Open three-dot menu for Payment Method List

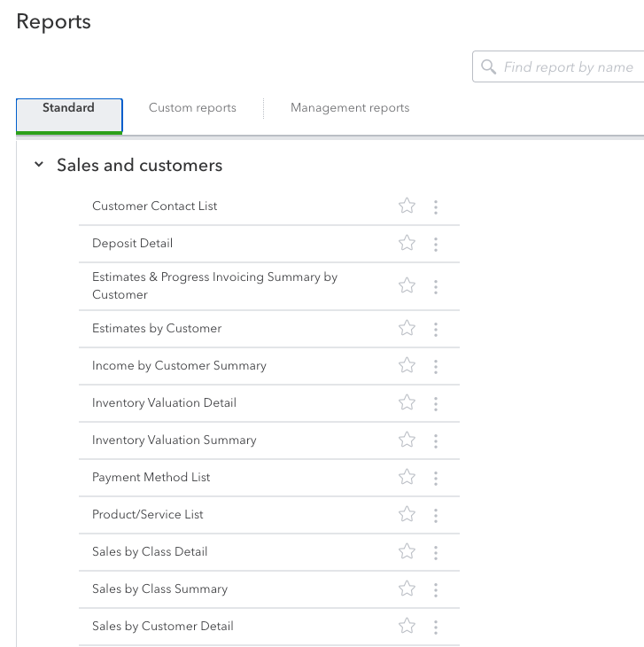[436, 479]
